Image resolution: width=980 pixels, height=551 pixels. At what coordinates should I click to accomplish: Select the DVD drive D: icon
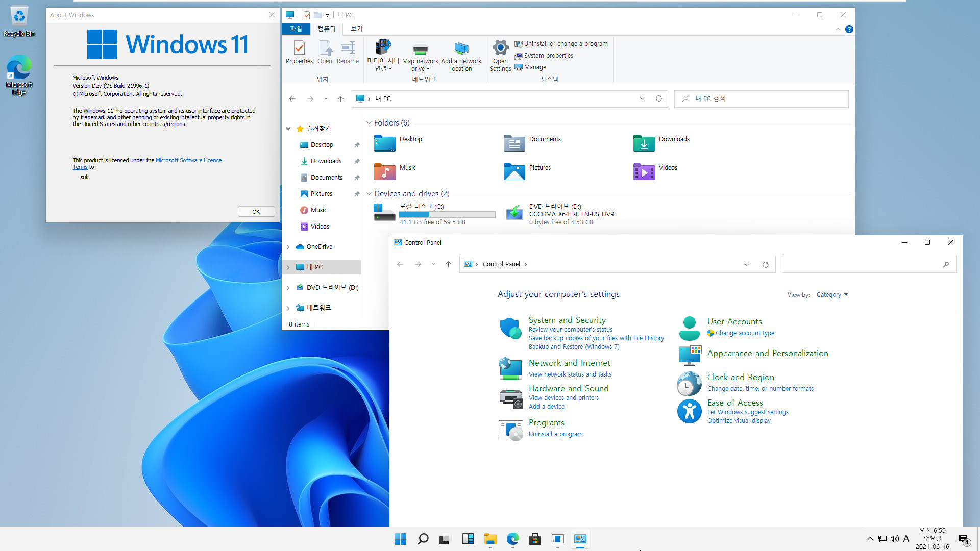[x=514, y=213]
